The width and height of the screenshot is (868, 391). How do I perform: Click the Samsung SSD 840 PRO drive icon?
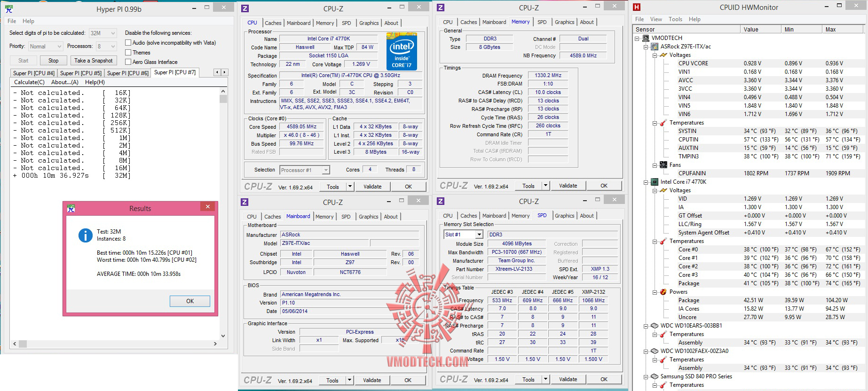[x=655, y=376]
